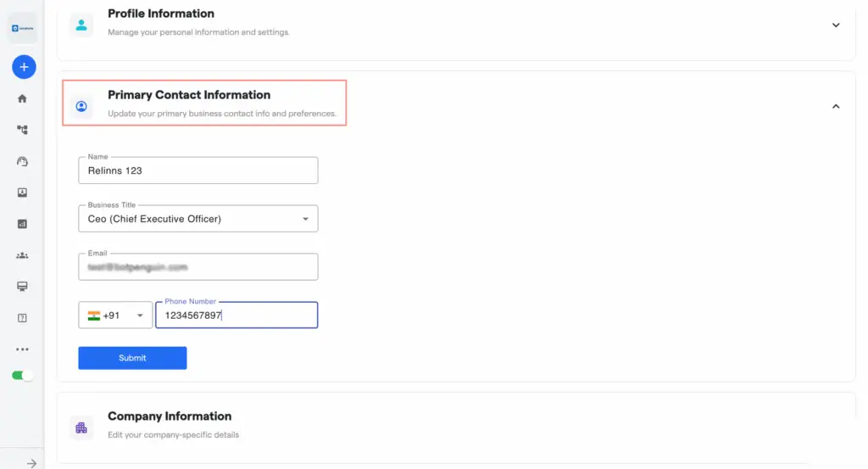The image size is (868, 469).
Task: Click the Submit button
Action: point(132,358)
